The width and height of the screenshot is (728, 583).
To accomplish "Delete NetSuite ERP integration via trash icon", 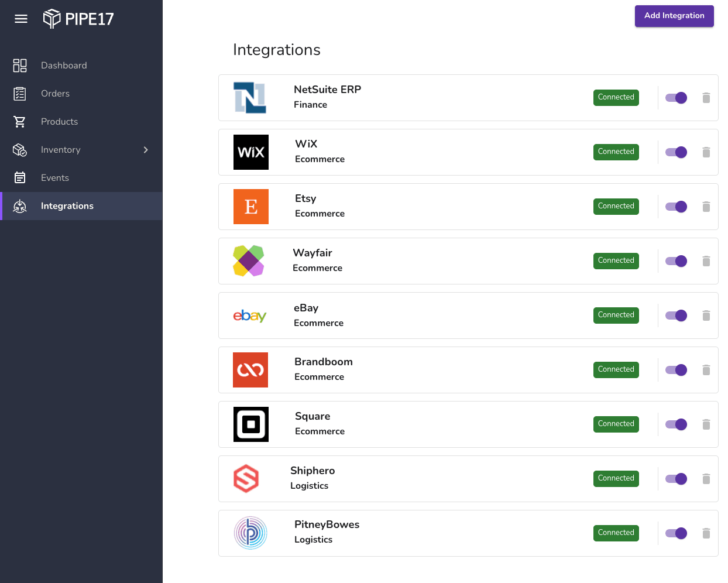I will (x=706, y=98).
